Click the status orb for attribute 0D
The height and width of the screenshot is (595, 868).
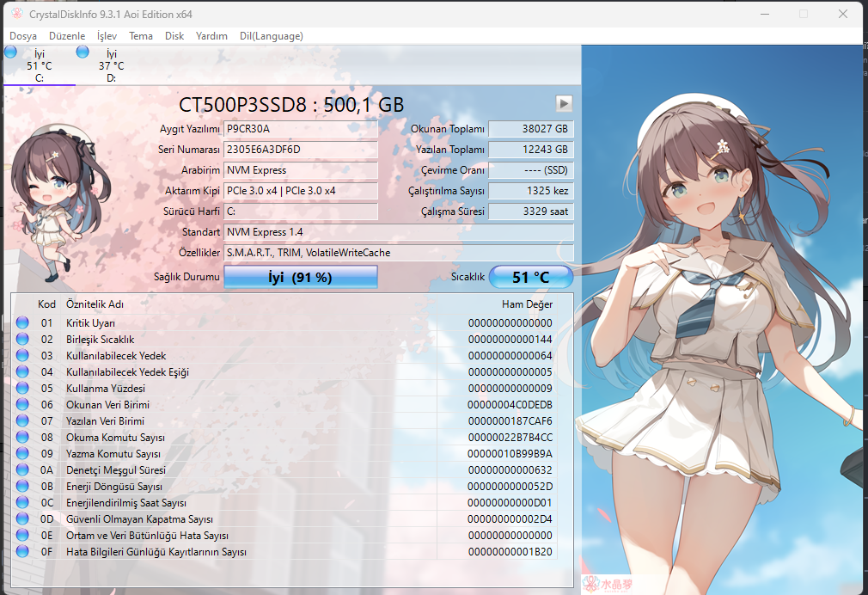pos(22,518)
